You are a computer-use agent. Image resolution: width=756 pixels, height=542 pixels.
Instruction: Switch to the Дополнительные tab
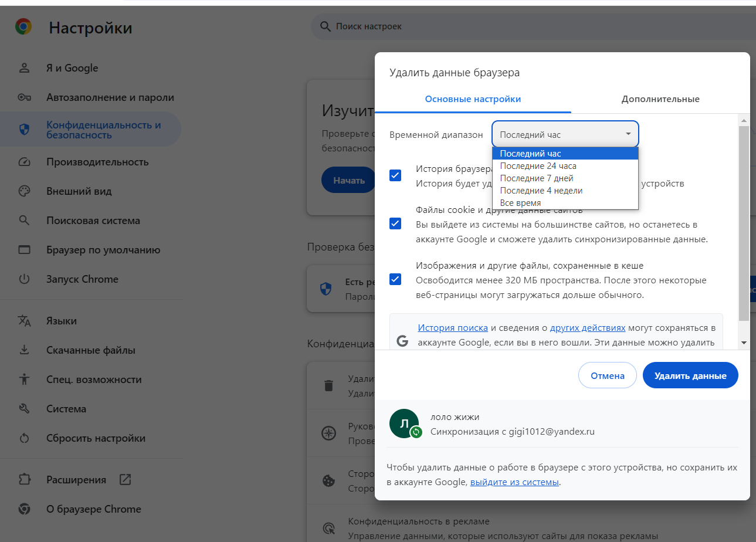click(660, 99)
